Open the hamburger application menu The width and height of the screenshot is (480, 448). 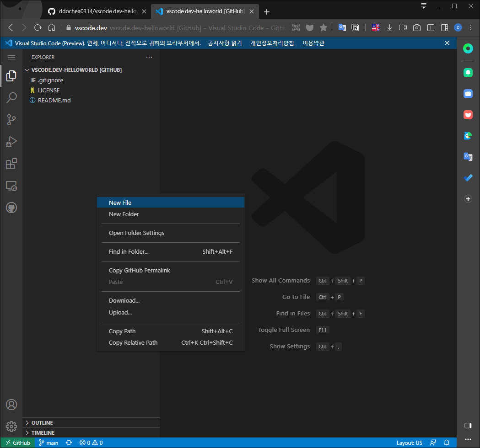[x=11, y=57]
